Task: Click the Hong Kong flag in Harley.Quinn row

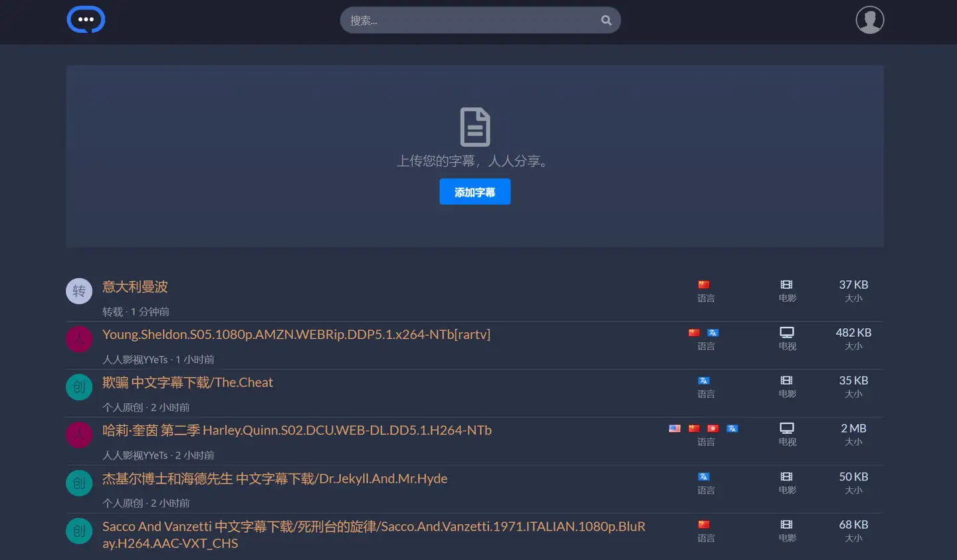Action: (x=713, y=428)
